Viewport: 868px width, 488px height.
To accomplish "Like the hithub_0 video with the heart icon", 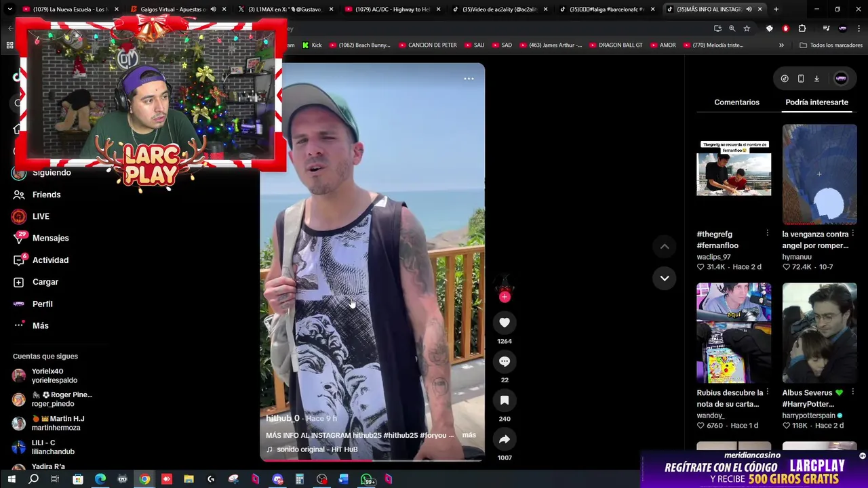I will click(504, 323).
